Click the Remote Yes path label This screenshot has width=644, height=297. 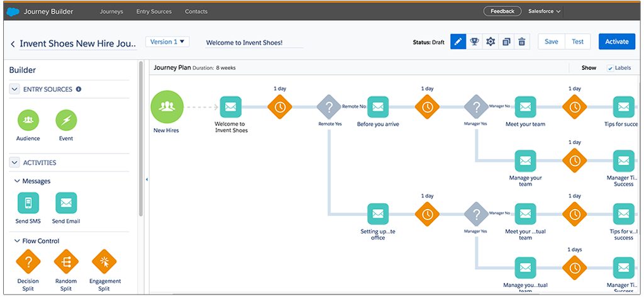pos(330,124)
